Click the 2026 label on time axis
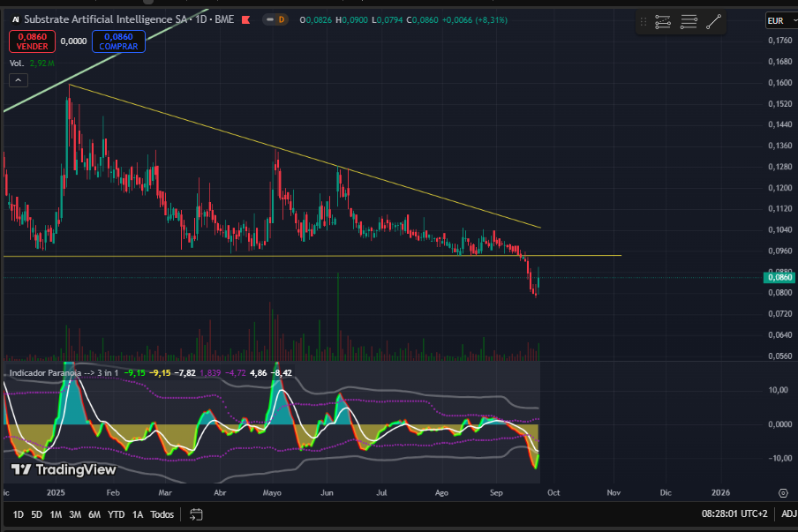The image size is (798, 532). [720, 493]
